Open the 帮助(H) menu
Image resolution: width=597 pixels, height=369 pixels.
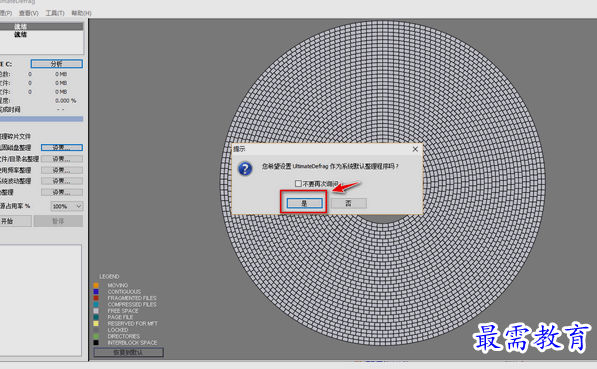(x=81, y=13)
